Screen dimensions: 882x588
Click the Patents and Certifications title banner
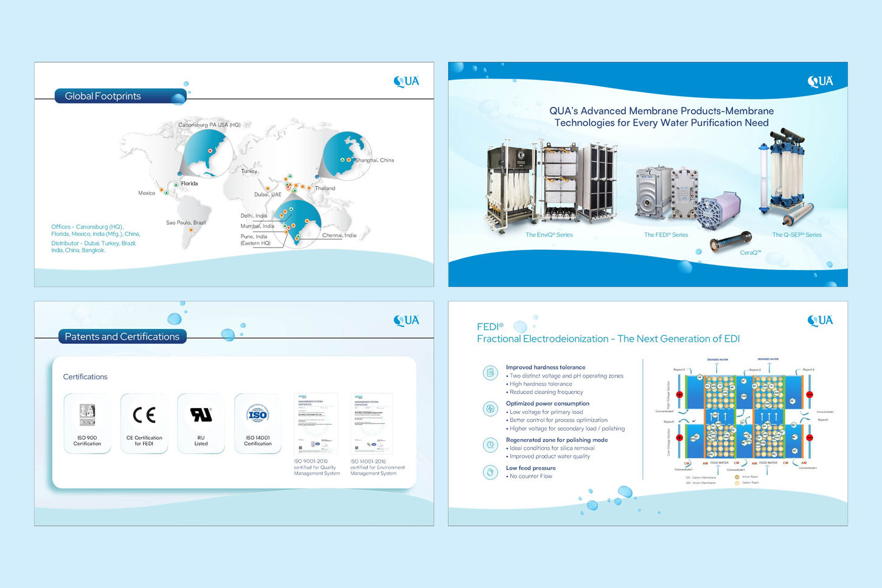tap(122, 337)
